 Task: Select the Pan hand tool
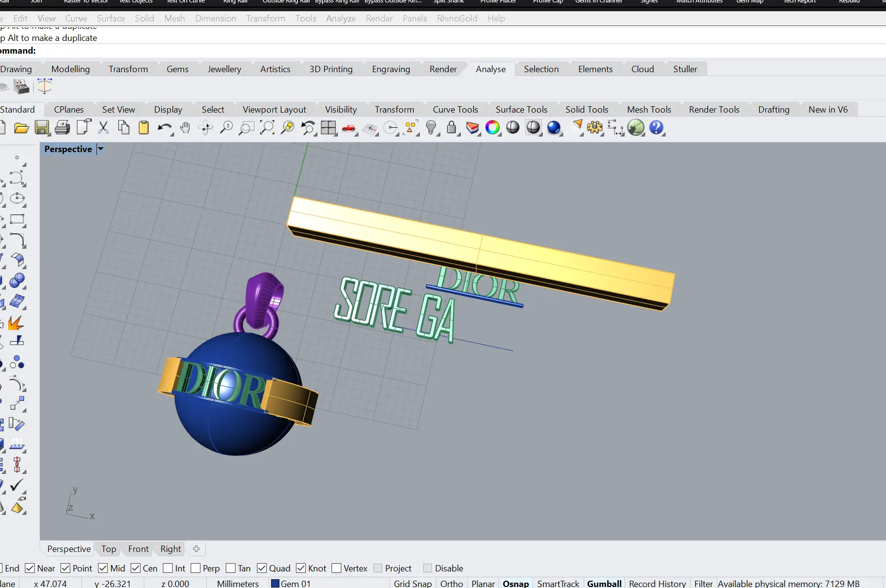pos(185,128)
